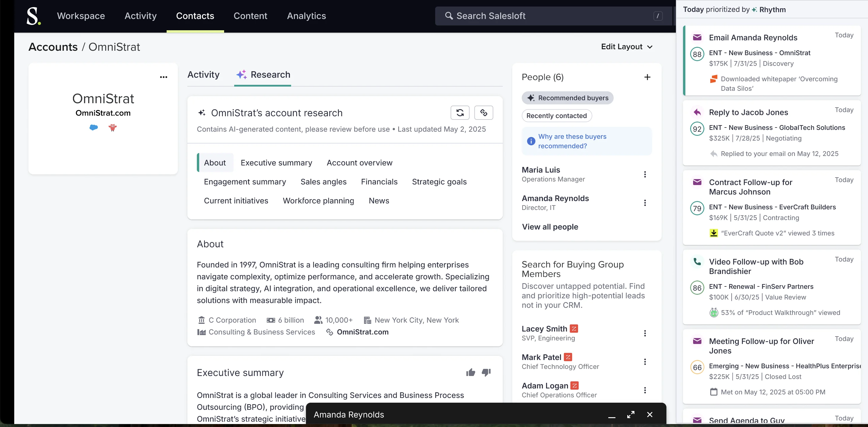The image size is (868, 427).
Task: Click the search magnifier icon
Action: [449, 16]
